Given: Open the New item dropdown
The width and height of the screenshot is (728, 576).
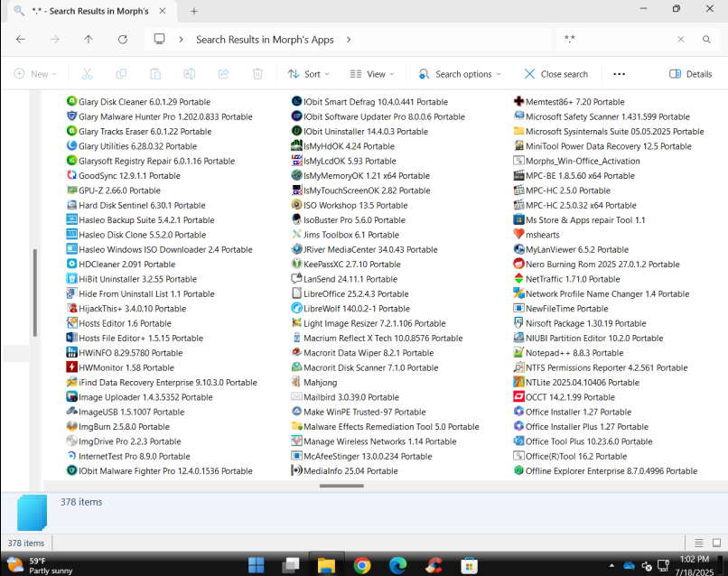Looking at the screenshot, I should (x=36, y=74).
